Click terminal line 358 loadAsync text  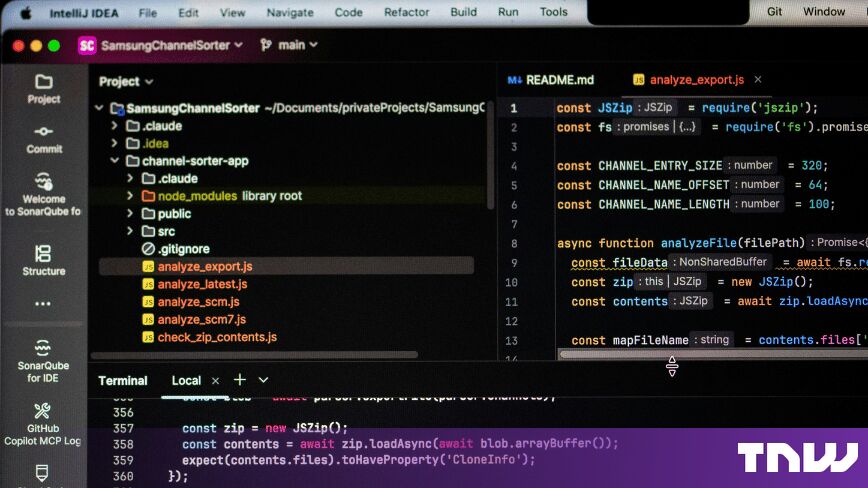pos(400,444)
